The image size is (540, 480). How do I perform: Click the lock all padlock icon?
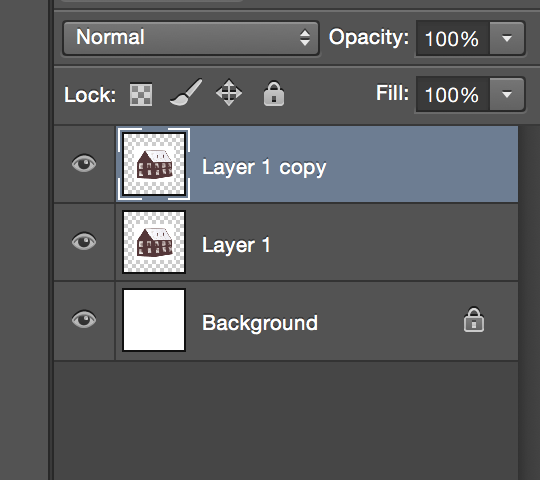tap(274, 94)
